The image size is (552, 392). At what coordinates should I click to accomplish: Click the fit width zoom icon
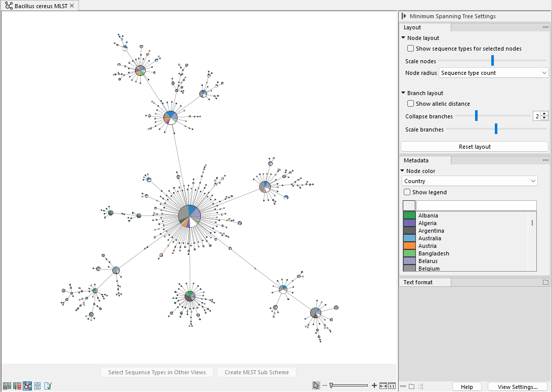[383, 385]
